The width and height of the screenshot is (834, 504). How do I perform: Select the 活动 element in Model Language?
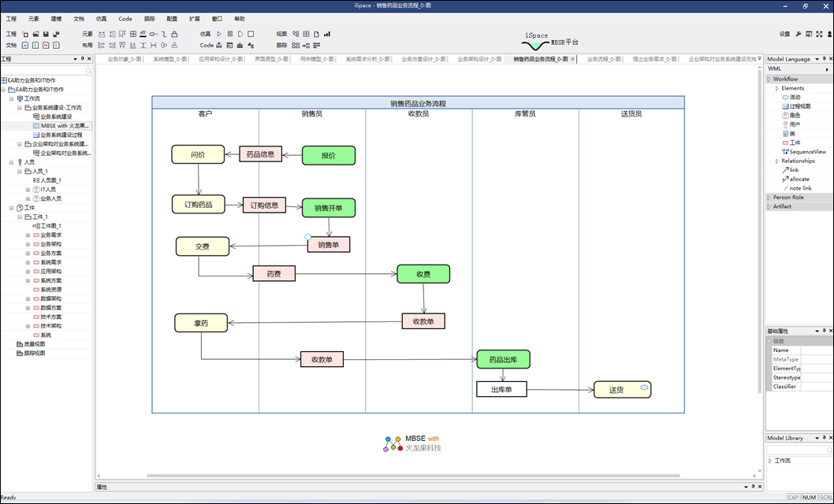[794, 97]
